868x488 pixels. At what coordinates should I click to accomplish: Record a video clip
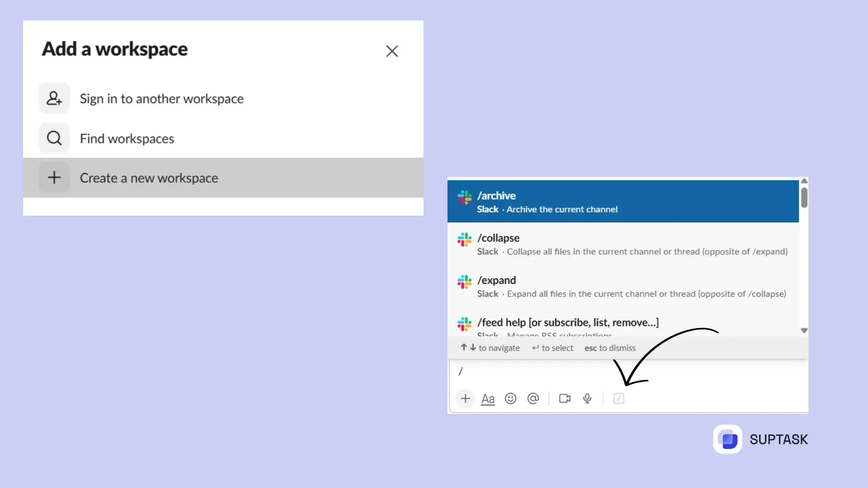pos(565,399)
